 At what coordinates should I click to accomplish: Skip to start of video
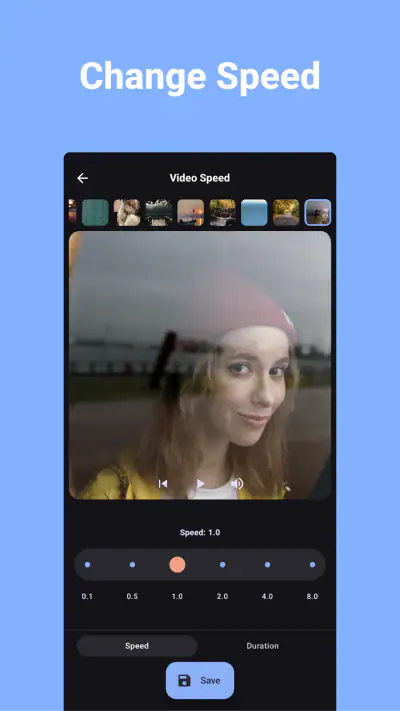[163, 484]
